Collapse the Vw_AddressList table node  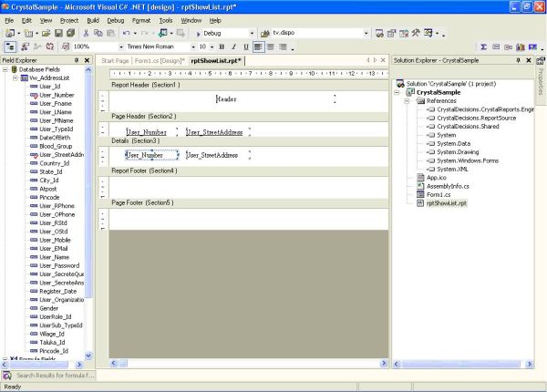click(15, 77)
